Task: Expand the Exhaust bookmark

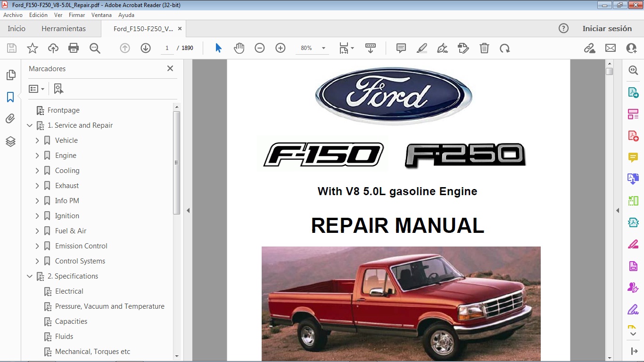Action: (x=37, y=186)
